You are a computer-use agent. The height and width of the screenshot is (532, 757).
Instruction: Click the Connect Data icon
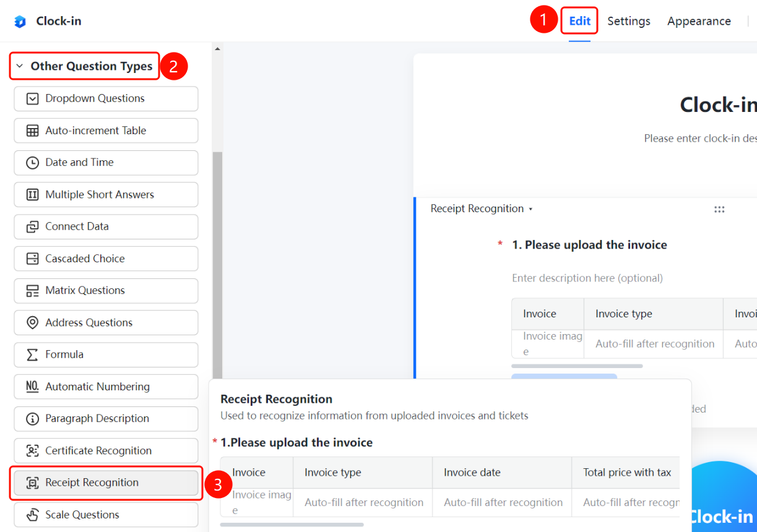(x=32, y=227)
